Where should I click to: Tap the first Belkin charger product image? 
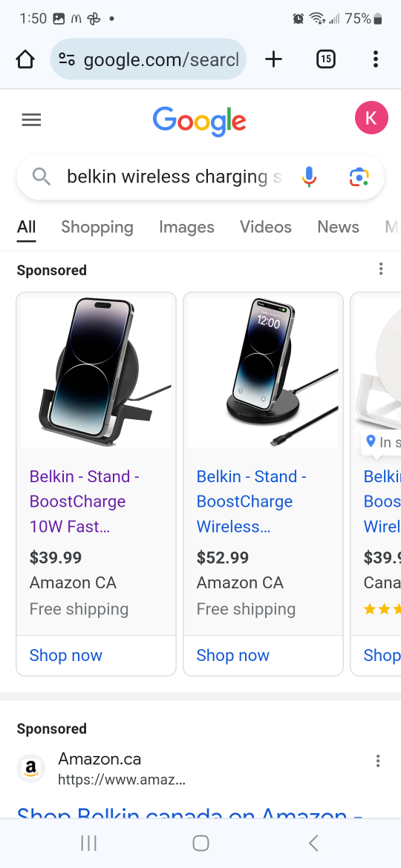97,372
